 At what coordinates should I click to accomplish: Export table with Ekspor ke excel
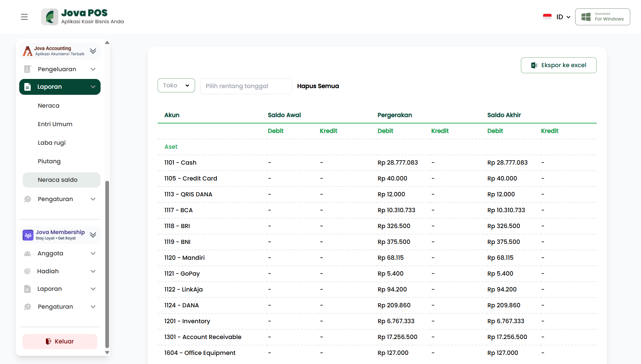(559, 65)
